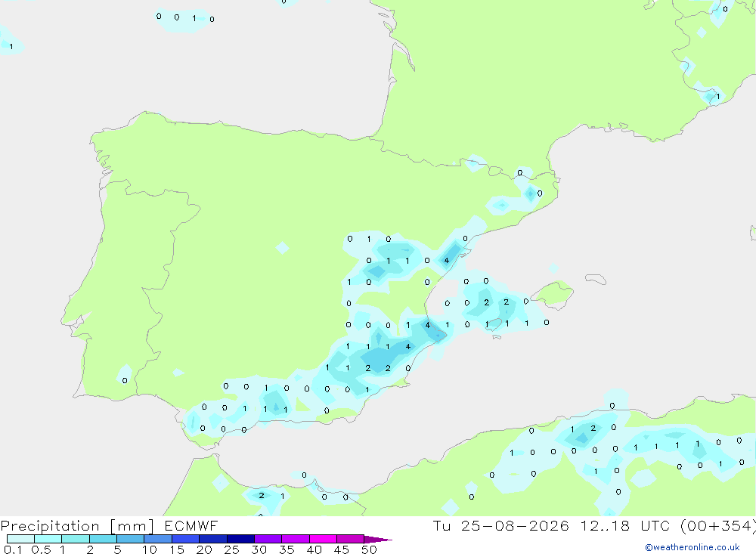This screenshot has height=554, width=756.
Task: Click the purple swatch between 30 and 35
Action: coord(268,539)
